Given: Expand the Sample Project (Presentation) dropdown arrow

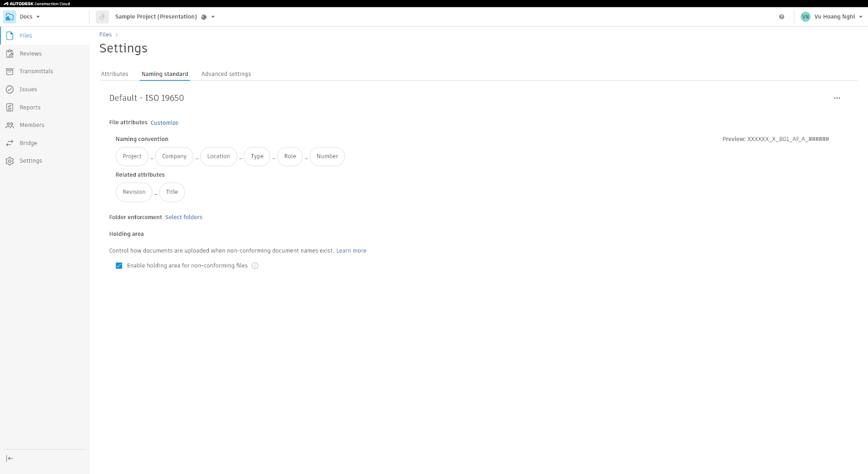Looking at the screenshot, I should [213, 17].
